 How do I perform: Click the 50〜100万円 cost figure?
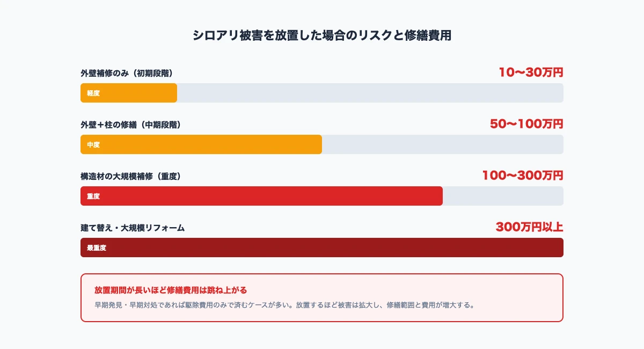click(x=526, y=124)
